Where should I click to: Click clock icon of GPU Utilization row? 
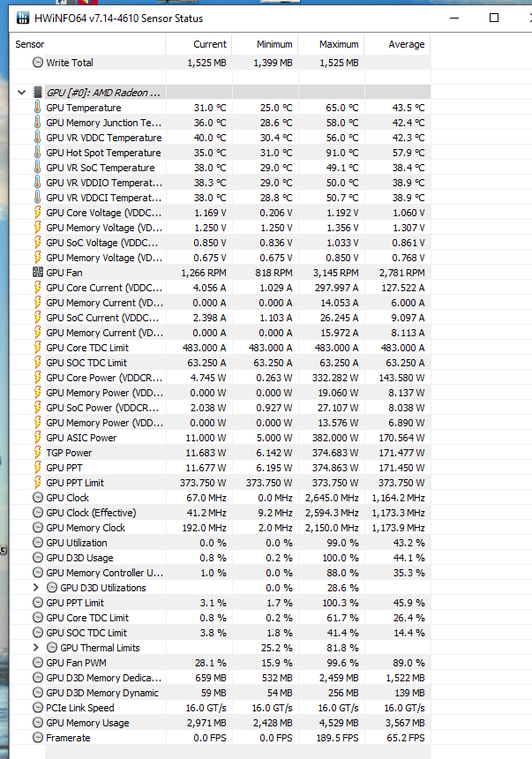[x=38, y=542]
